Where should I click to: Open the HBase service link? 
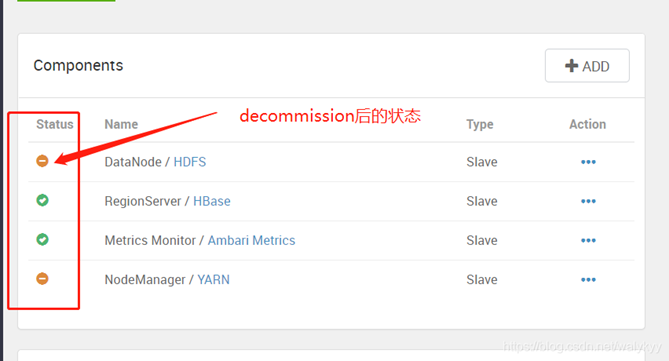[212, 201]
